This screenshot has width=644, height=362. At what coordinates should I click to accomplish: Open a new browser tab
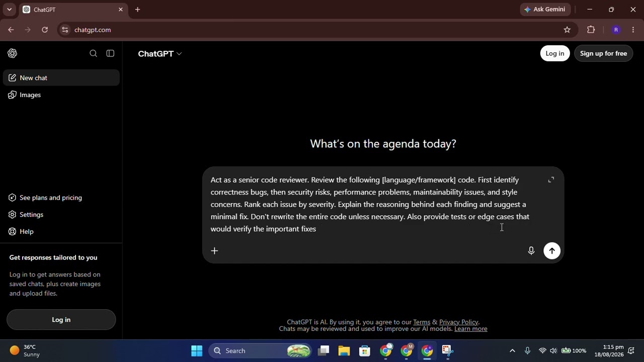click(x=137, y=10)
